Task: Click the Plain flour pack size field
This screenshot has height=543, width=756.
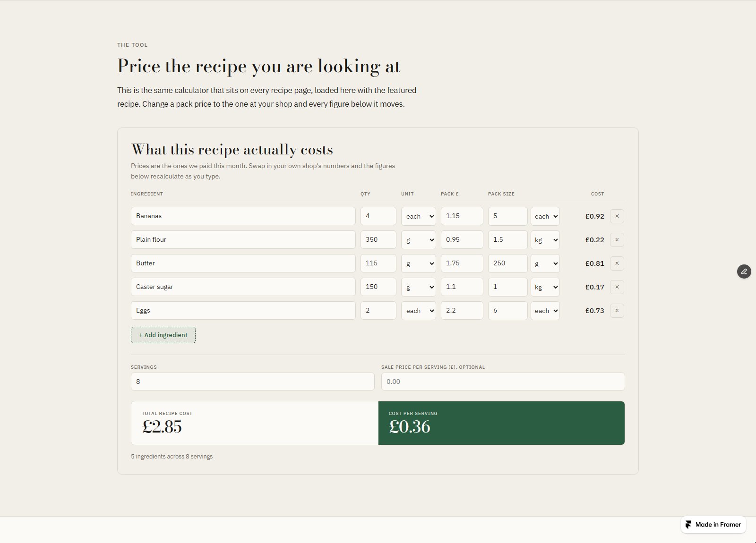Action: [508, 240]
